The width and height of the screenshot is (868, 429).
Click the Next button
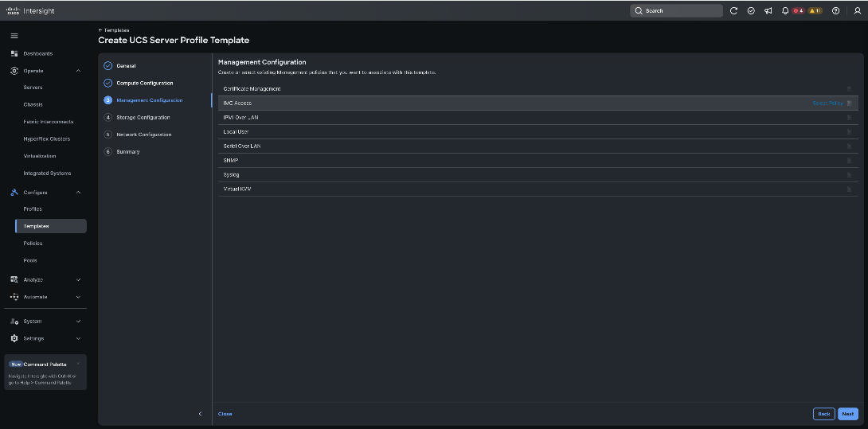(x=848, y=414)
